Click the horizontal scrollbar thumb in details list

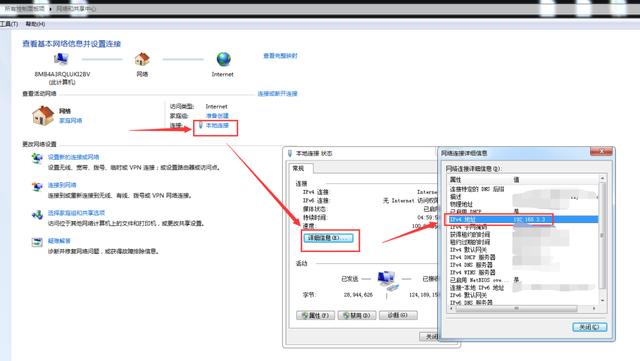[x=516, y=308]
